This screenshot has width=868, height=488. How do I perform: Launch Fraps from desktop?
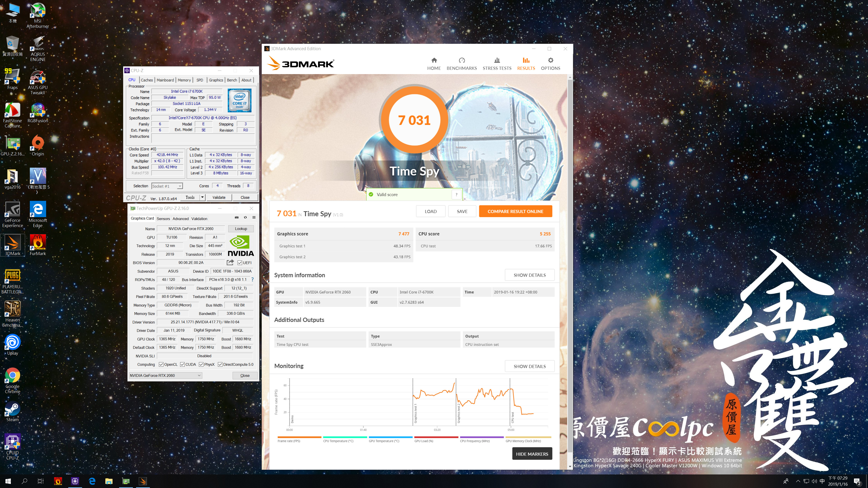coord(12,79)
